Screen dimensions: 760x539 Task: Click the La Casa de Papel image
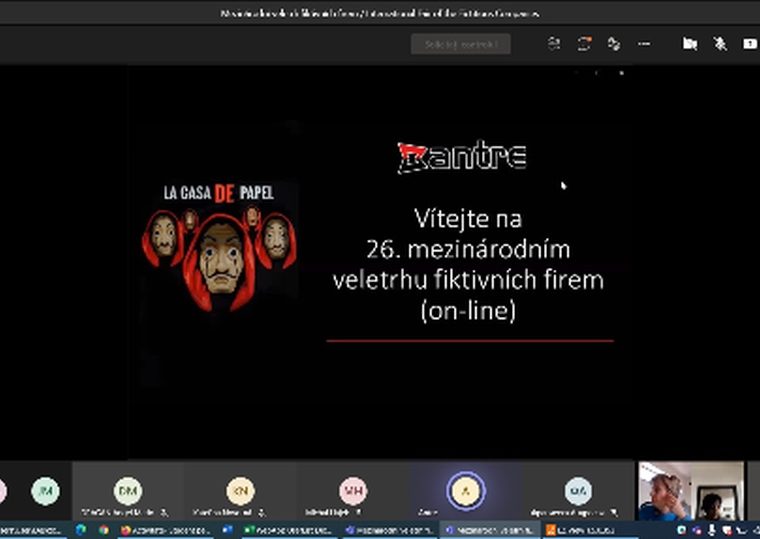click(219, 246)
